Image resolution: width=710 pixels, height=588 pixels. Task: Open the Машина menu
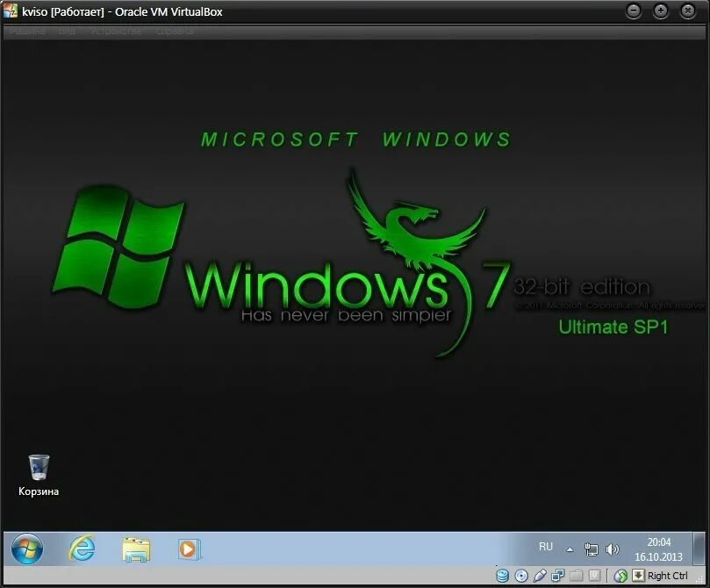tap(27, 31)
